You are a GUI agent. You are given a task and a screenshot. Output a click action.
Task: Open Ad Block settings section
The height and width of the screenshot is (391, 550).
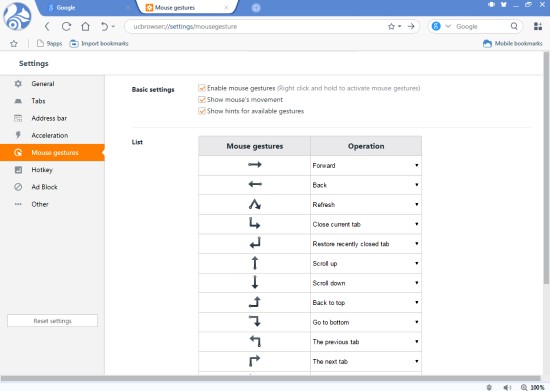[x=52, y=187]
